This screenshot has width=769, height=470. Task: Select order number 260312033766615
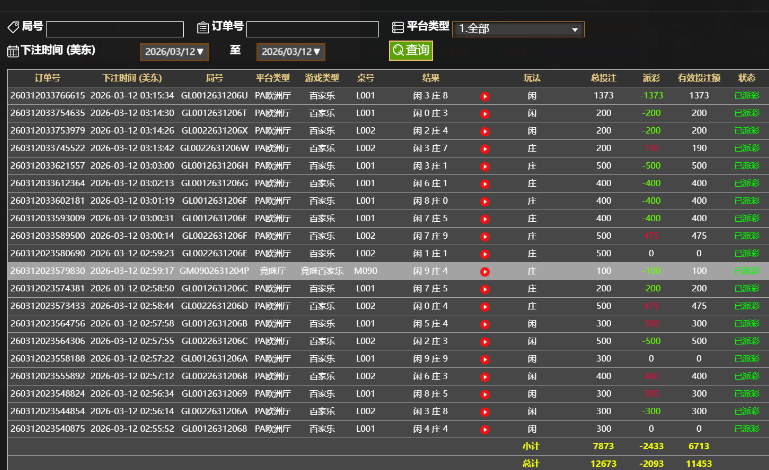(48, 96)
